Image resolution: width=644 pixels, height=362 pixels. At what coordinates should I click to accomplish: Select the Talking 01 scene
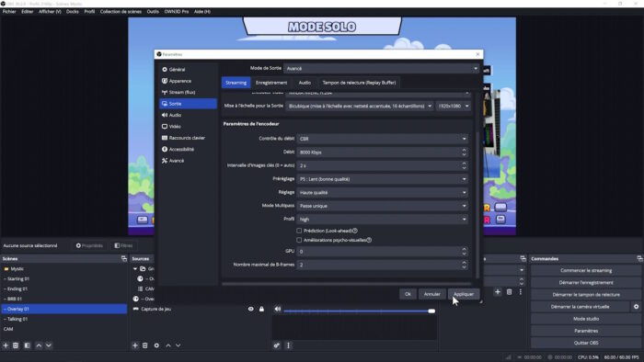click(x=64, y=319)
